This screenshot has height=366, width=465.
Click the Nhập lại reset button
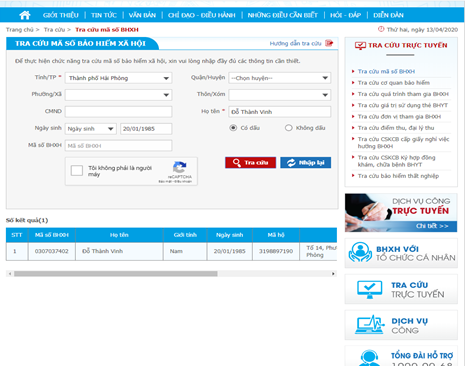[x=306, y=163]
